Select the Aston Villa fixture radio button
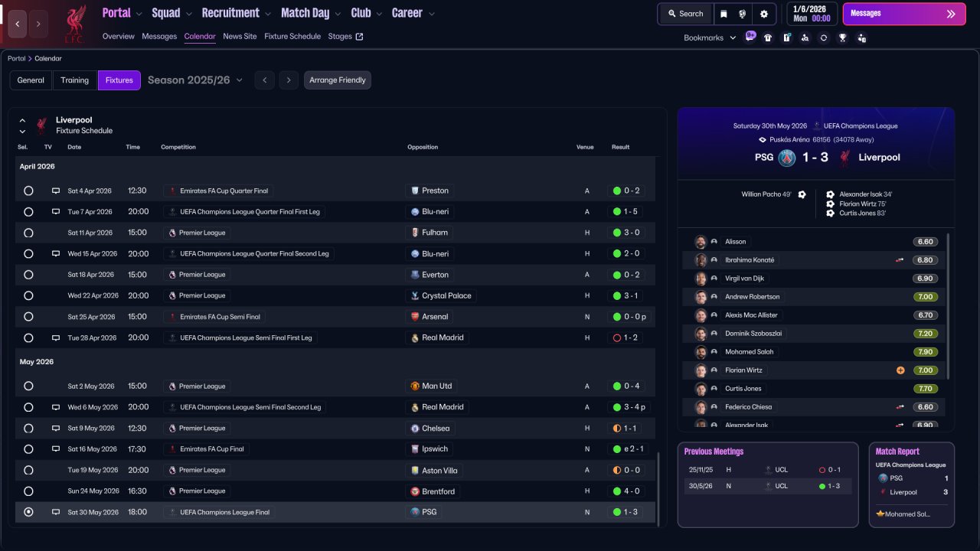 pos(28,470)
